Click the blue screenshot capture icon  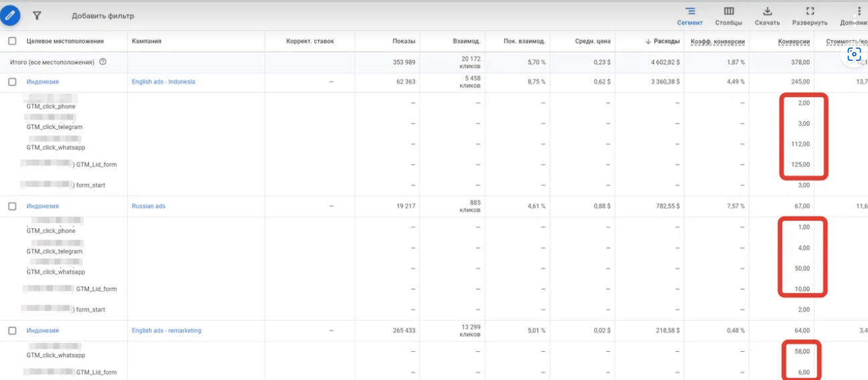pyautogui.click(x=854, y=55)
